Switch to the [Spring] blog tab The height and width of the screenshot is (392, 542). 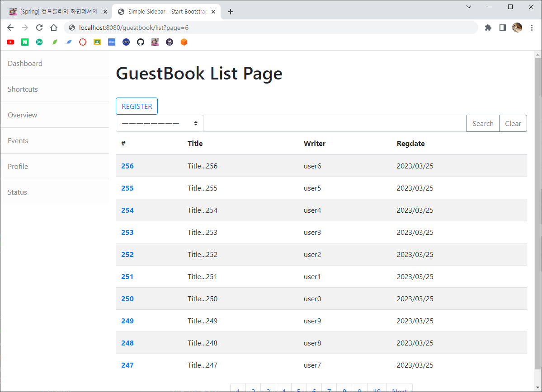(x=58, y=12)
